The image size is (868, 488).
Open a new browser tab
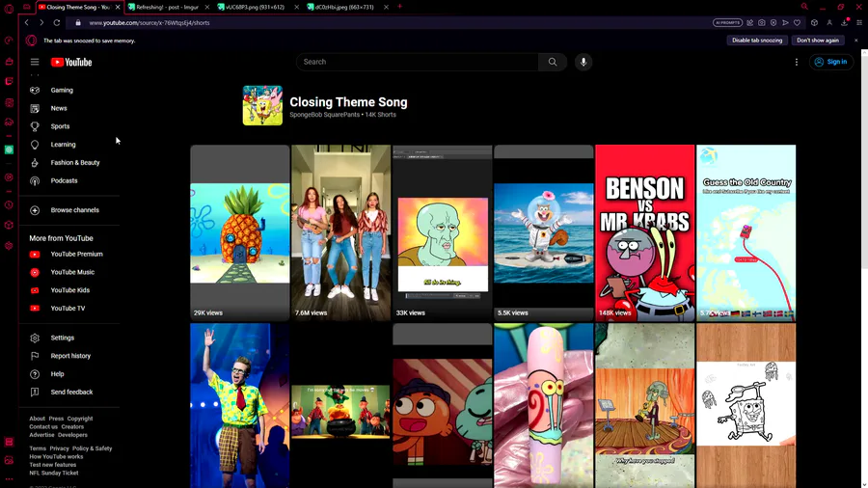[x=399, y=7]
